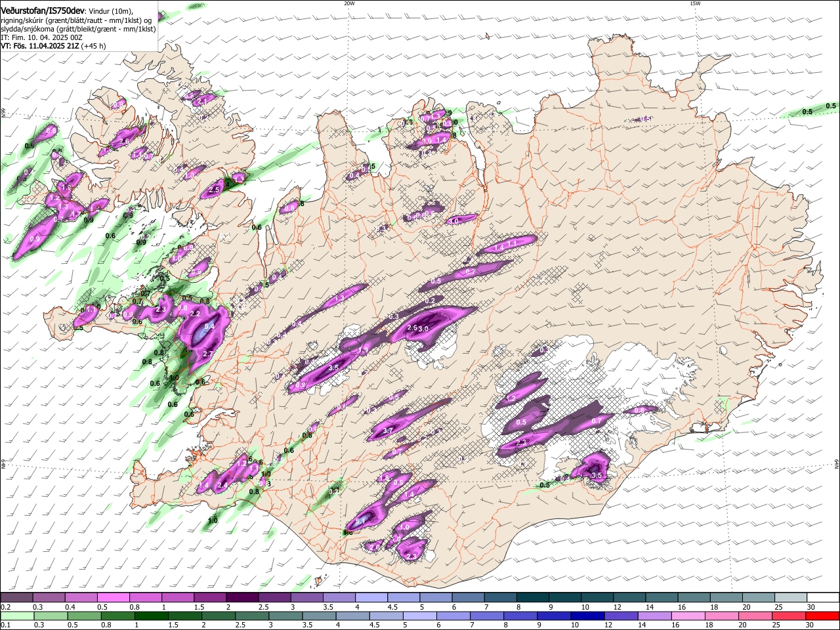Screen dimensions: 840x630
Task: Click the 3.7 snowfall value on the map
Action: pos(387,430)
